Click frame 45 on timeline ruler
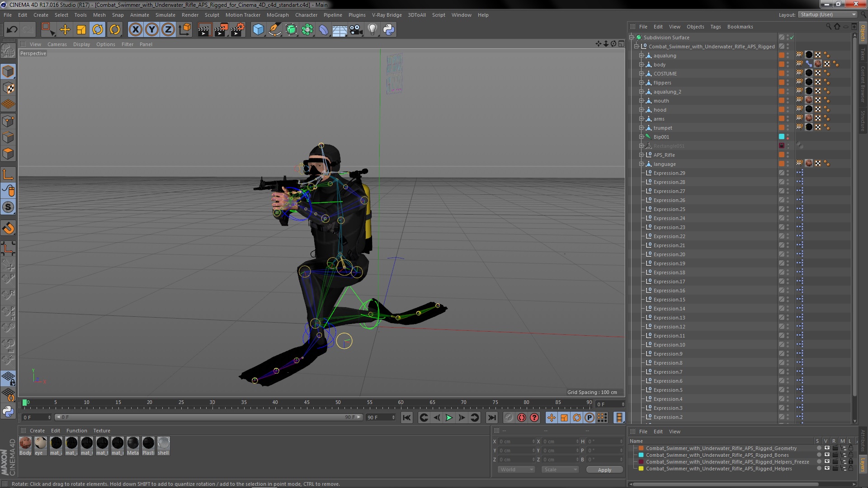The height and width of the screenshot is (488, 868). coord(307,402)
